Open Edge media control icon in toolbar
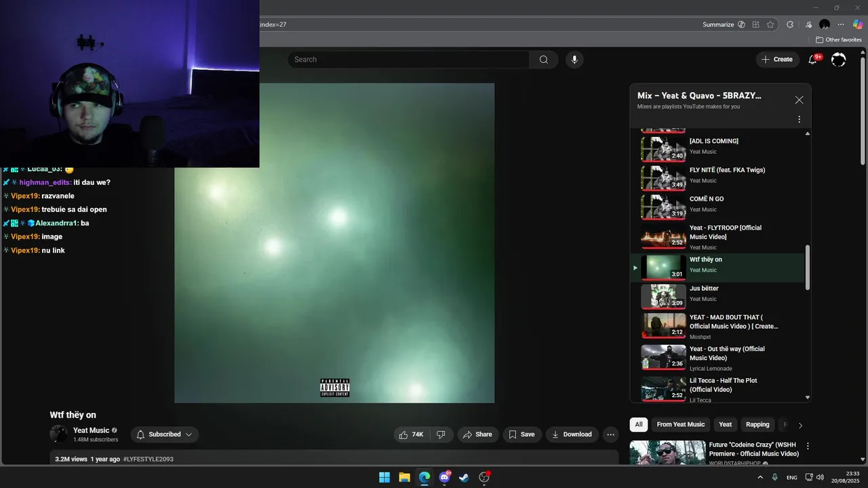Viewport: 868px width, 488px height. point(808,24)
